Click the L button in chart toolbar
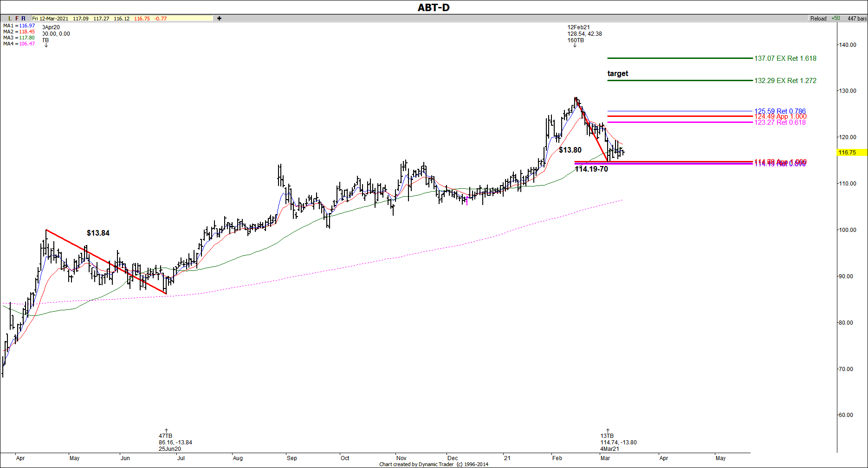Viewport: 868px width, 468px height. [10, 19]
